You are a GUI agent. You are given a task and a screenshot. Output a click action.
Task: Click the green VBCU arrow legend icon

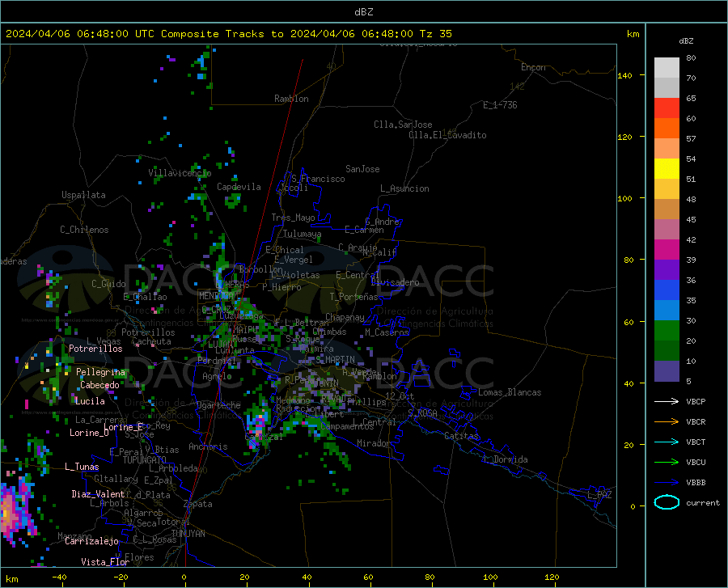click(667, 463)
